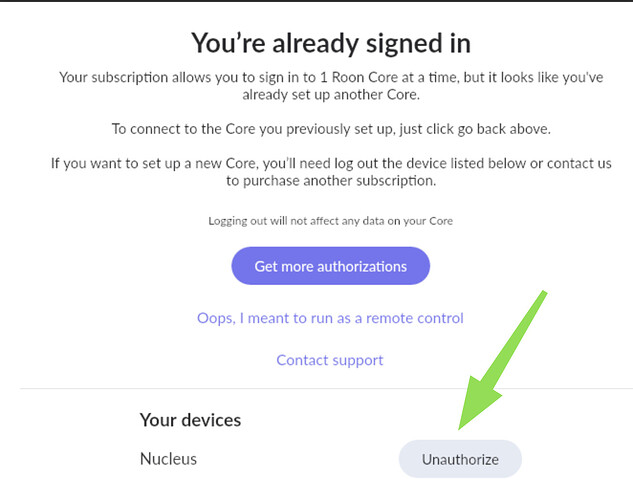Click the "Your devices" section heading
This screenshot has height=500, width=633.
tap(190, 419)
